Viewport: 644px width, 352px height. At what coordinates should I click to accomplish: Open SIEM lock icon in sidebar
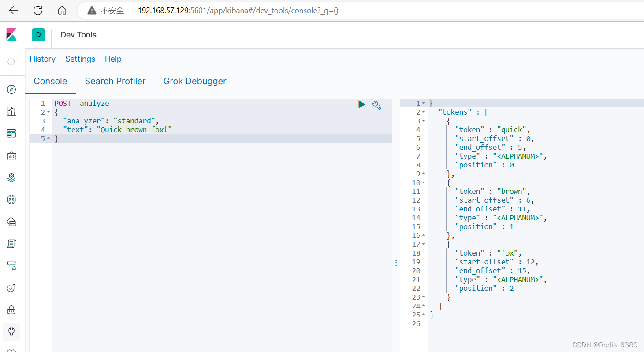click(x=12, y=310)
